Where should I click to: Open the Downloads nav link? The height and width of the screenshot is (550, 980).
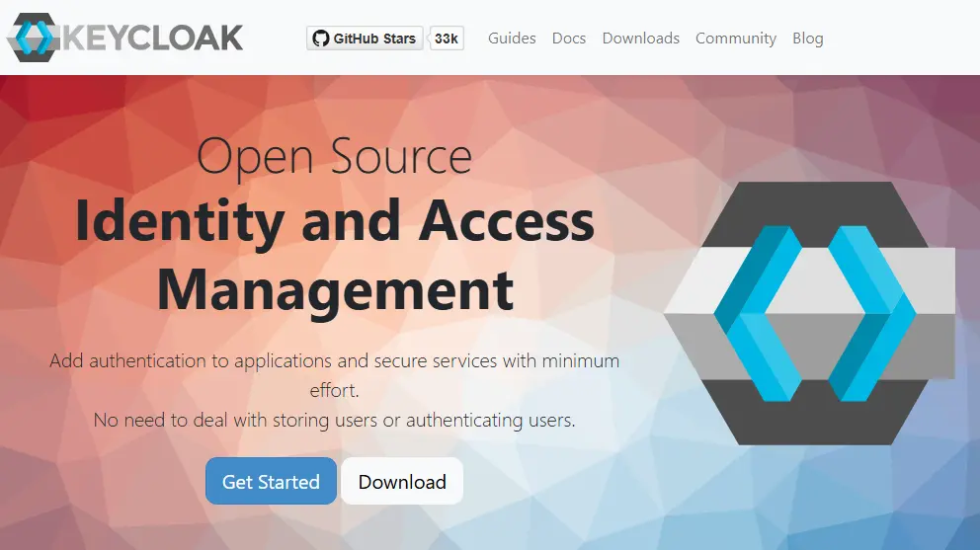tap(640, 39)
